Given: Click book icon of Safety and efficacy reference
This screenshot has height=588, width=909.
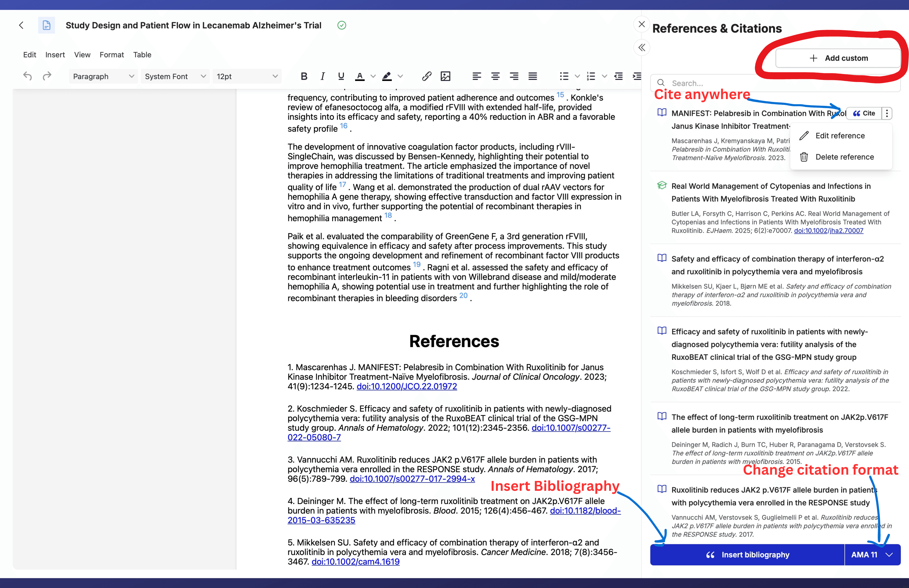Looking at the screenshot, I should click(662, 258).
